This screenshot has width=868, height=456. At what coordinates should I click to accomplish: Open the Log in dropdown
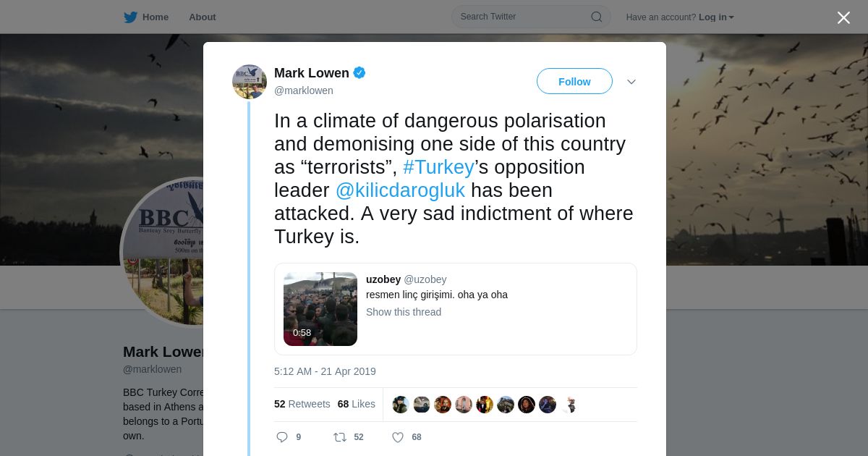716,17
